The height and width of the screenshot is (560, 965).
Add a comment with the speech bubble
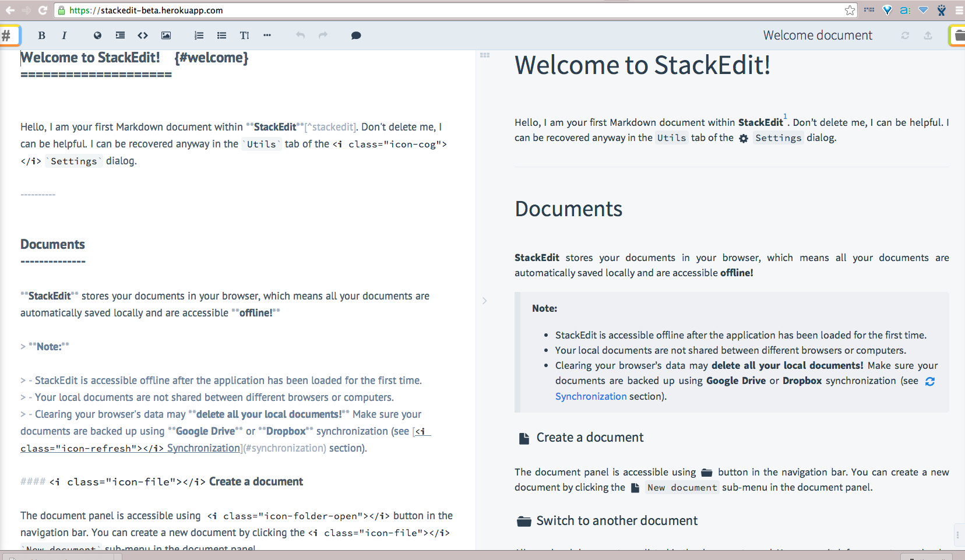pyautogui.click(x=356, y=36)
